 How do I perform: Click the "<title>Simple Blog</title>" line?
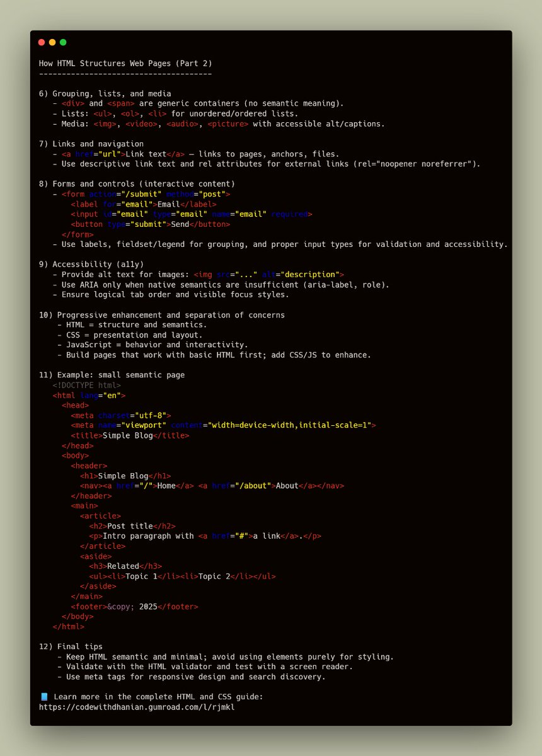(130, 435)
